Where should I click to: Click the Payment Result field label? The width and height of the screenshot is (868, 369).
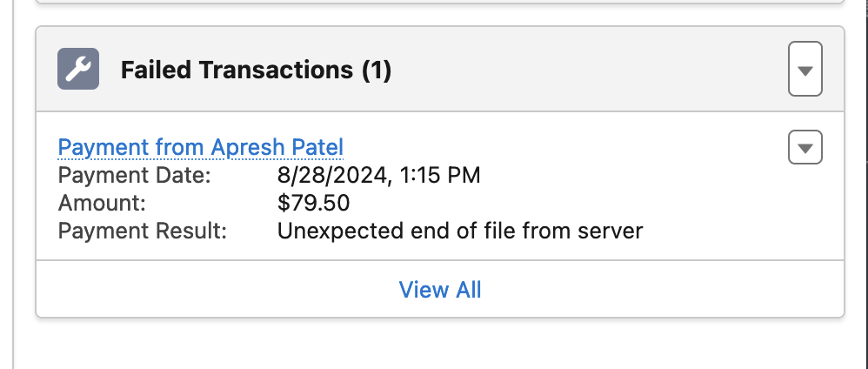(142, 231)
